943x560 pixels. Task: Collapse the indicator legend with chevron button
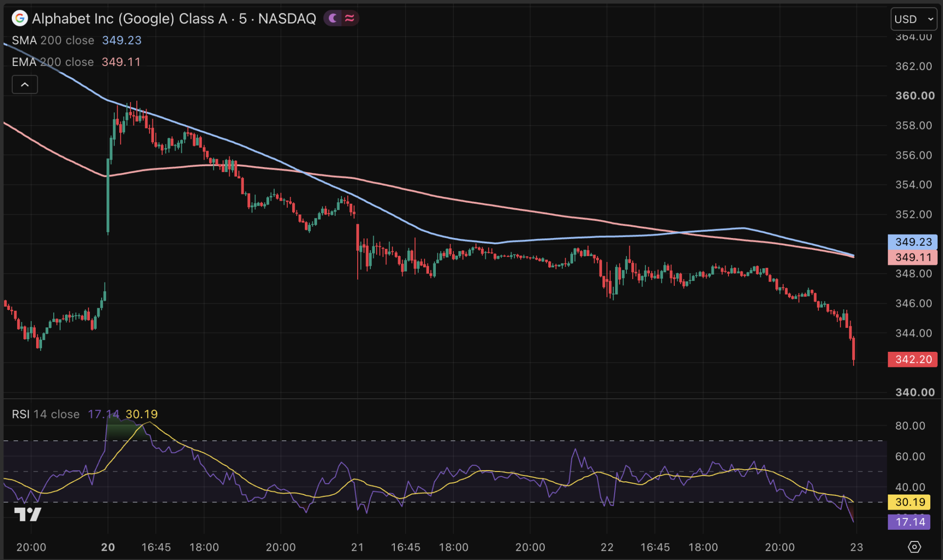pos(25,85)
